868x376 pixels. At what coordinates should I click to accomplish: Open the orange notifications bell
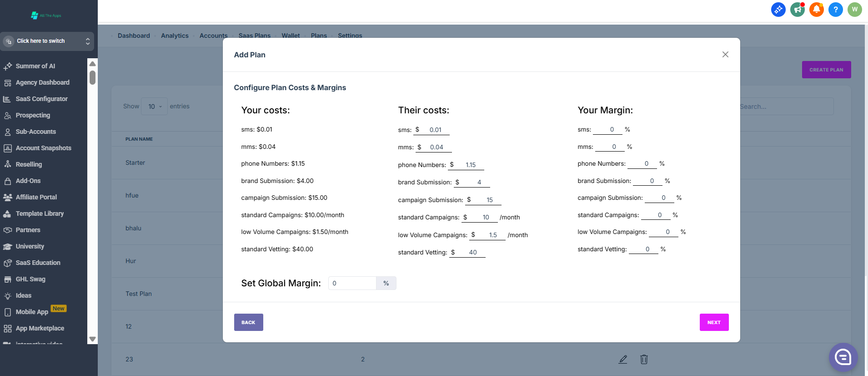click(817, 9)
